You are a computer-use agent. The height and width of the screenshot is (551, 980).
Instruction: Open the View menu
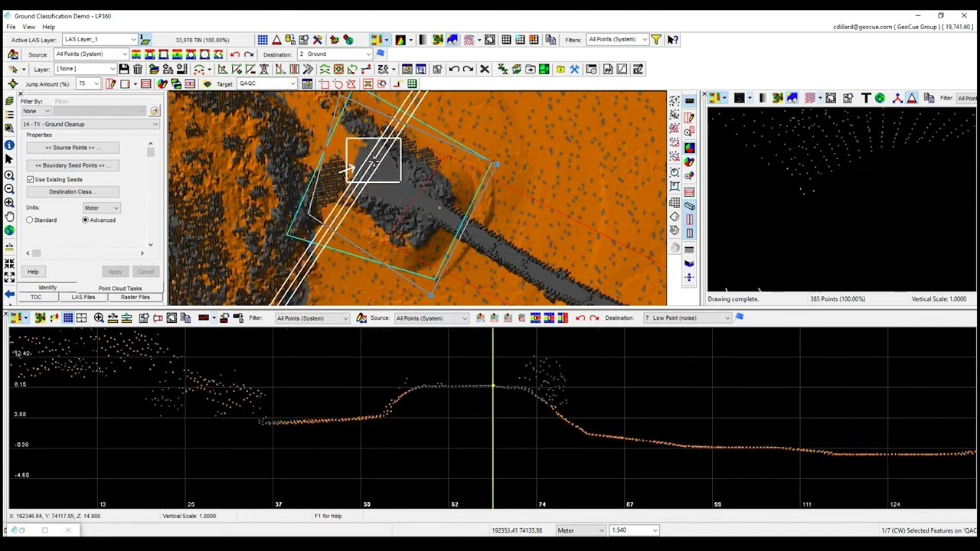point(28,27)
